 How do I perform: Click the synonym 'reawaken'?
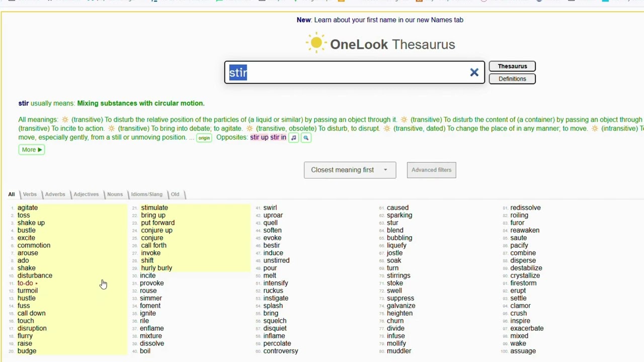(x=525, y=230)
